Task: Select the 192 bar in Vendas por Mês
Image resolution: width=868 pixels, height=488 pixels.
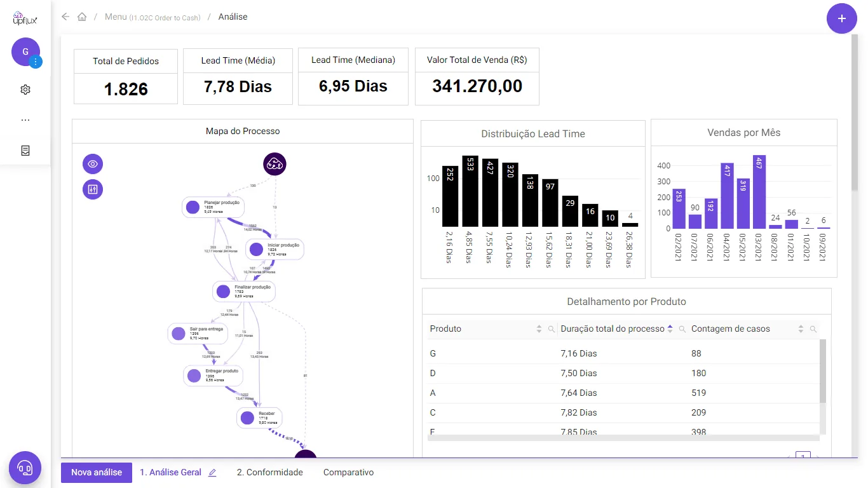Action: tap(711, 213)
